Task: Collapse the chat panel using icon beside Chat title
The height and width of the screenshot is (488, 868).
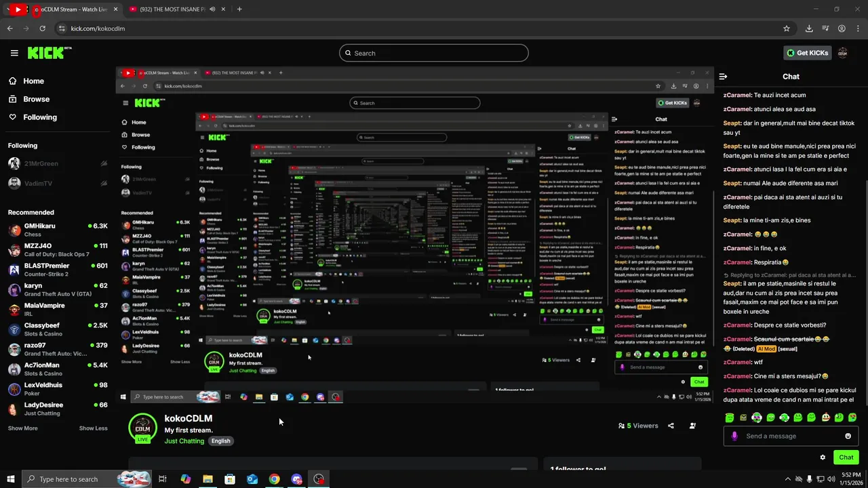Action: click(723, 77)
